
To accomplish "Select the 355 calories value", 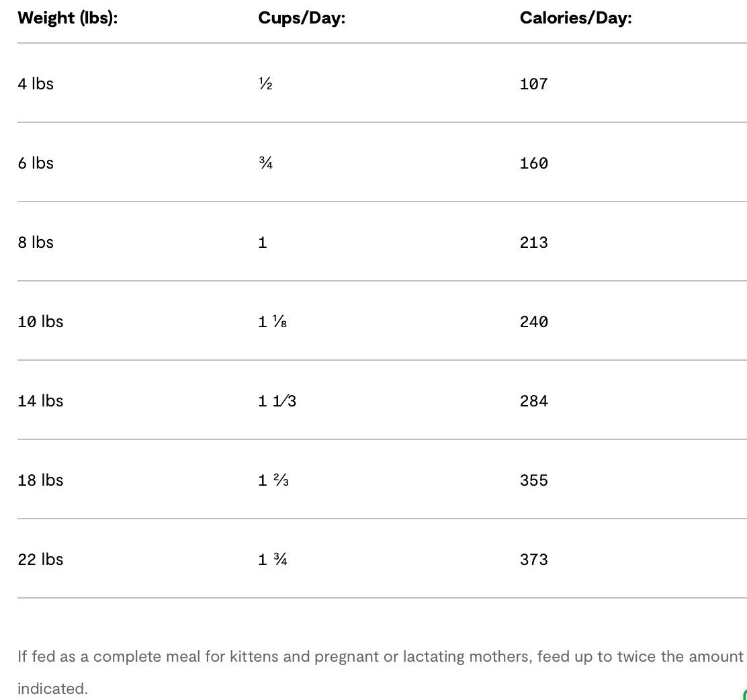I will [534, 480].
